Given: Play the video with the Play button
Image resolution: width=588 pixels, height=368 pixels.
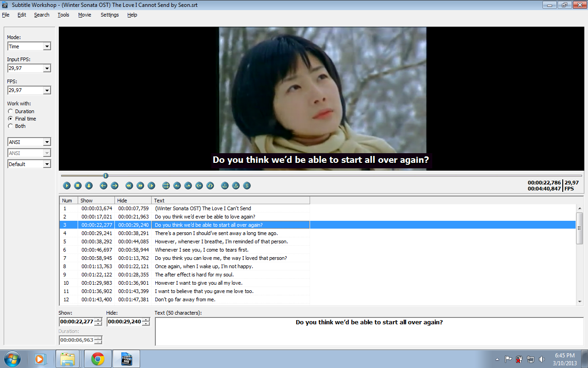Looking at the screenshot, I should (x=67, y=185).
